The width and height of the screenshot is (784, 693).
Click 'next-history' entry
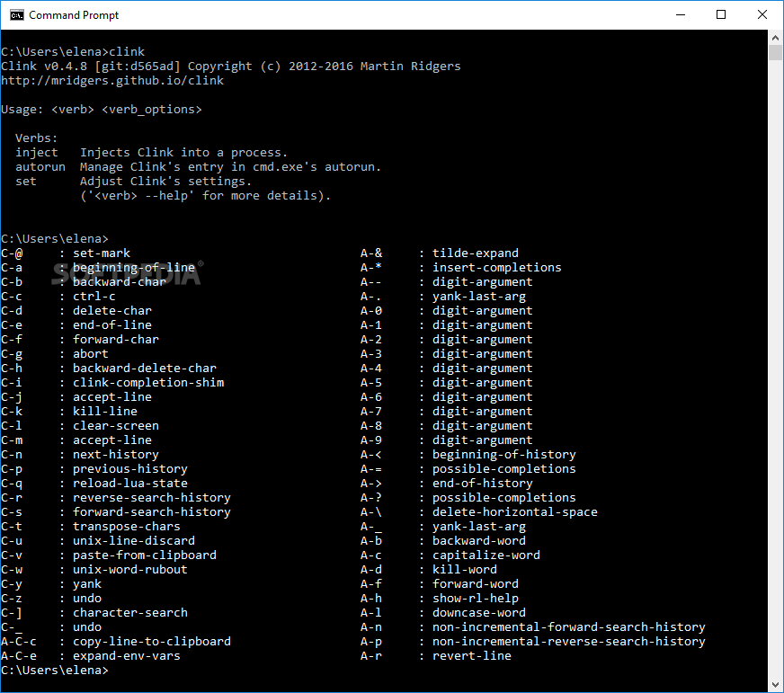point(116,455)
